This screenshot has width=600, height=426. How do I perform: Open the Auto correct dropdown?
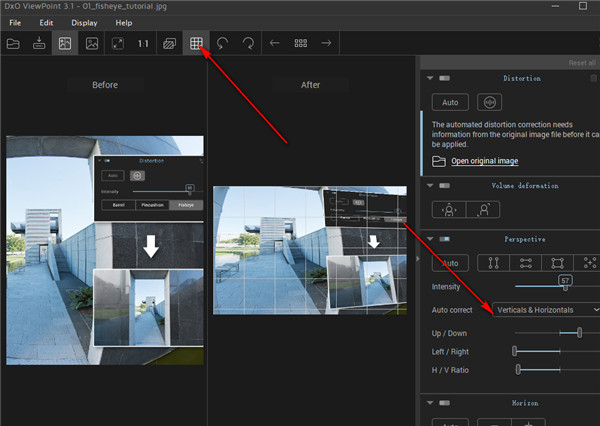[545, 310]
